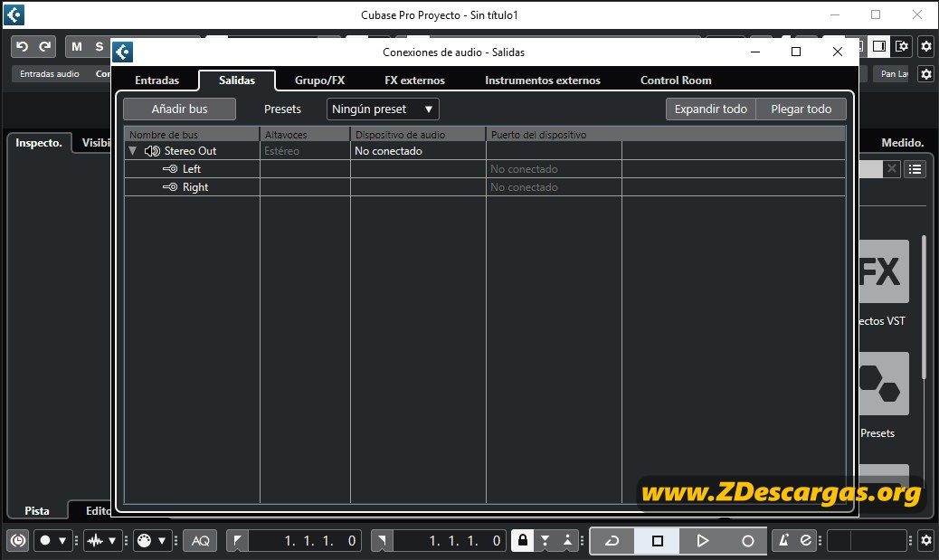Collapse the Stereo Out bus triangle
939x560 pixels.
(x=133, y=151)
